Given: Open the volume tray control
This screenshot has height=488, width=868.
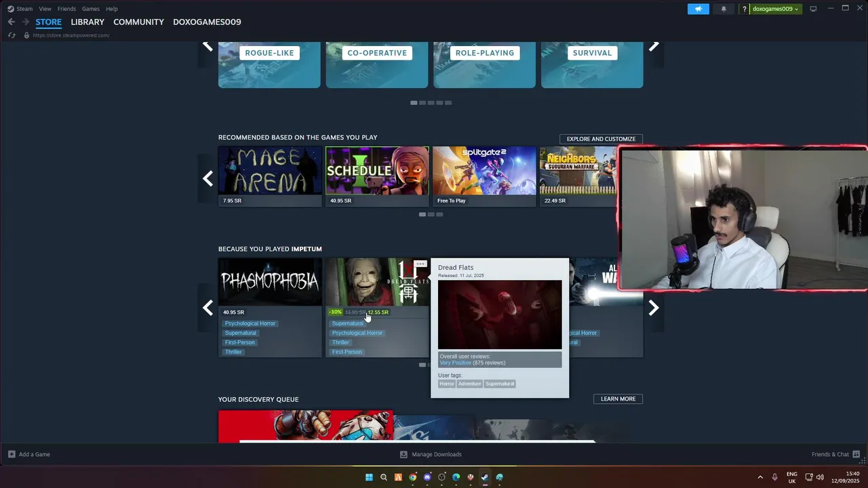Looking at the screenshot, I should [820, 477].
